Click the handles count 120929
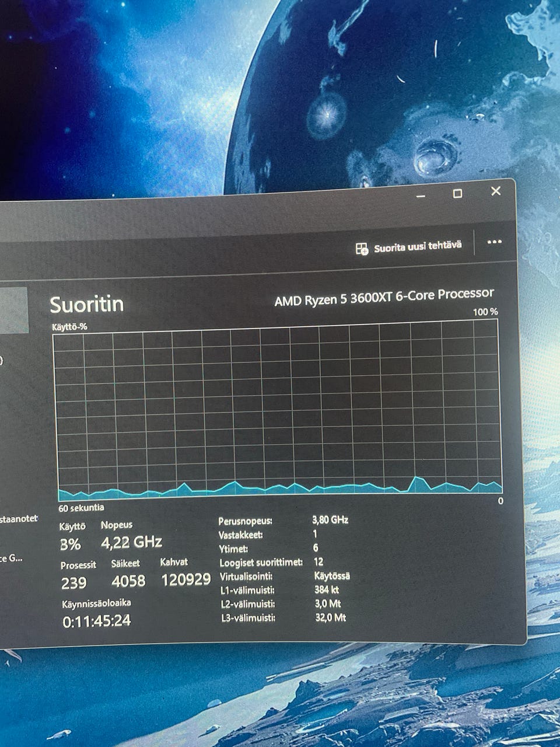Screen dimensions: 560x747 point(185,580)
